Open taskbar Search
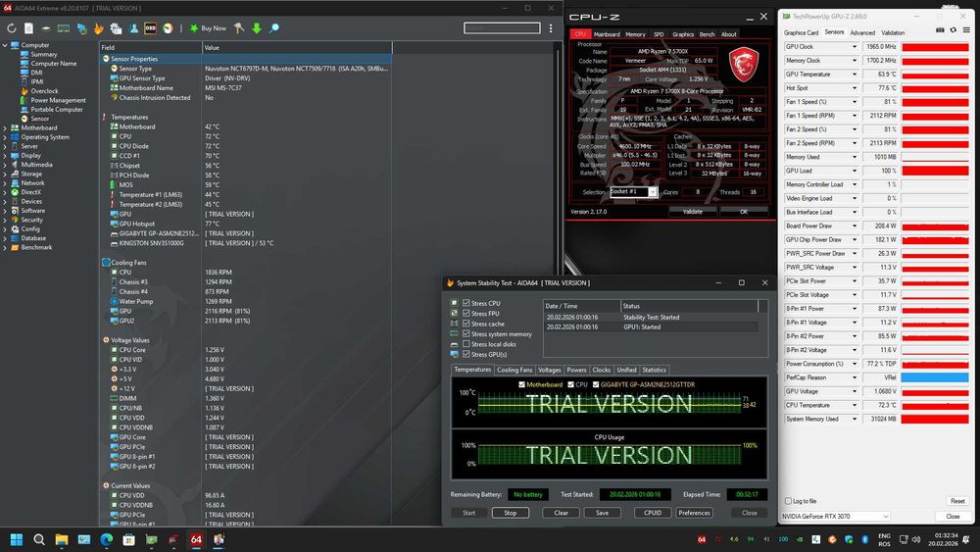 39,539
